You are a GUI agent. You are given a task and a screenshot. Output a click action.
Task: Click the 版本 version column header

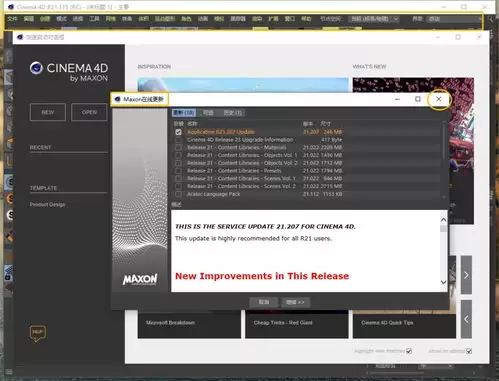[308, 124]
